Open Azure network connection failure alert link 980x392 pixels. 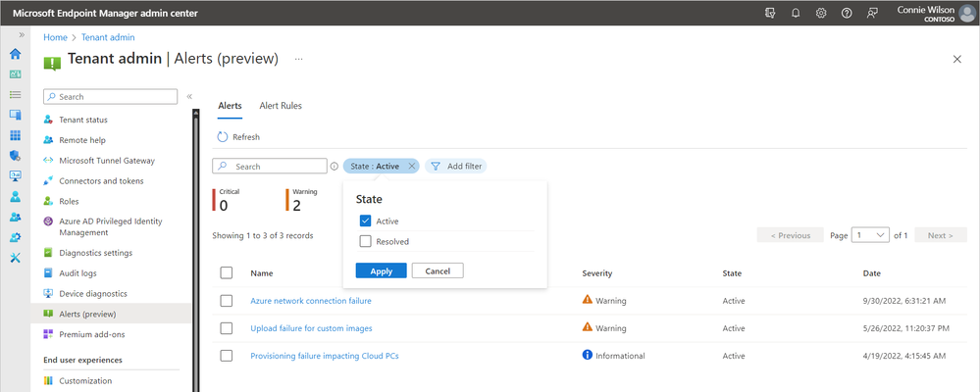pos(311,301)
